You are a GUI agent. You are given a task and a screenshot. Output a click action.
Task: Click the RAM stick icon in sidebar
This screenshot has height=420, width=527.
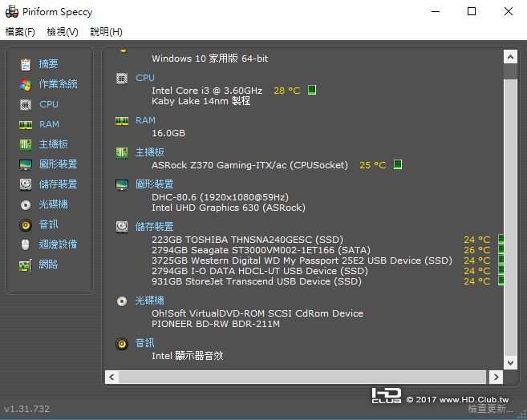pyautogui.click(x=26, y=125)
